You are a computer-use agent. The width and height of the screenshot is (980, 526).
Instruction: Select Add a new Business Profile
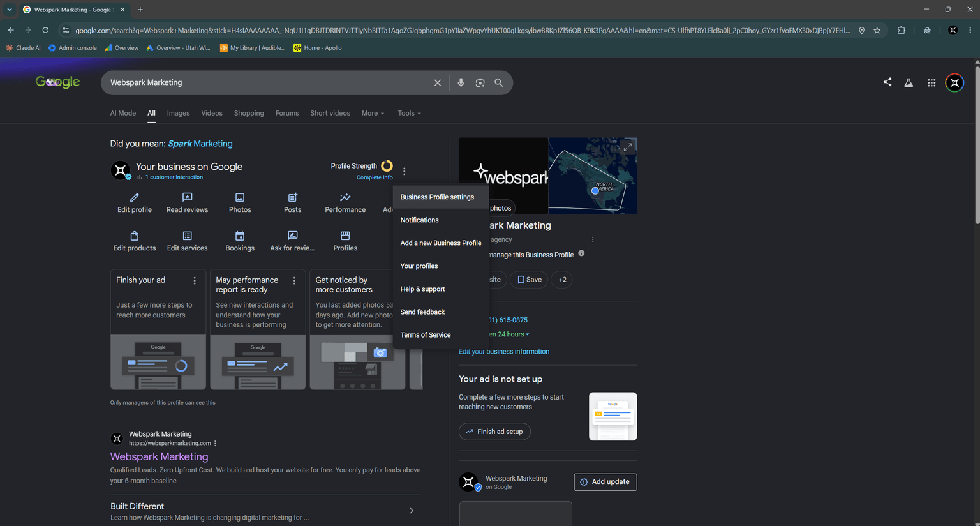point(441,243)
